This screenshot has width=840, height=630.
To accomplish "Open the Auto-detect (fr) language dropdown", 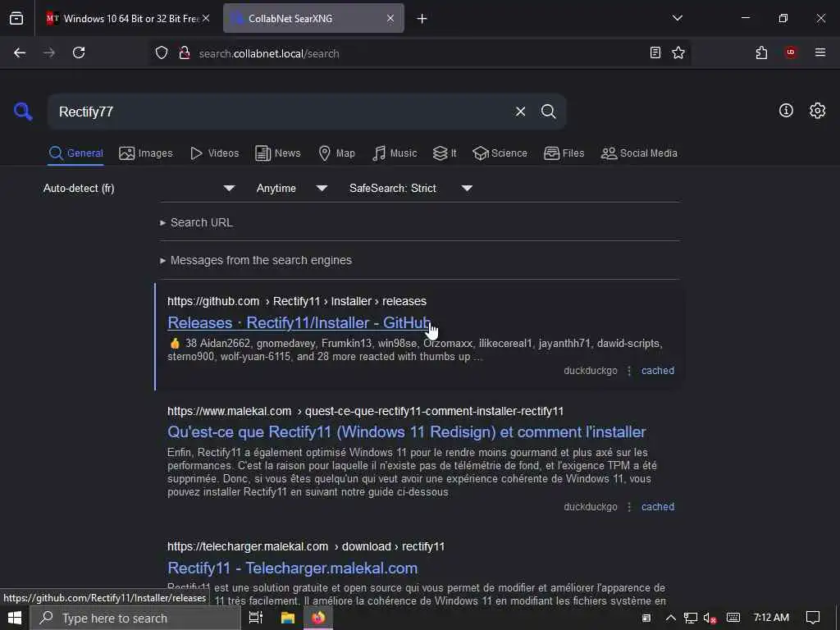I will (x=138, y=188).
